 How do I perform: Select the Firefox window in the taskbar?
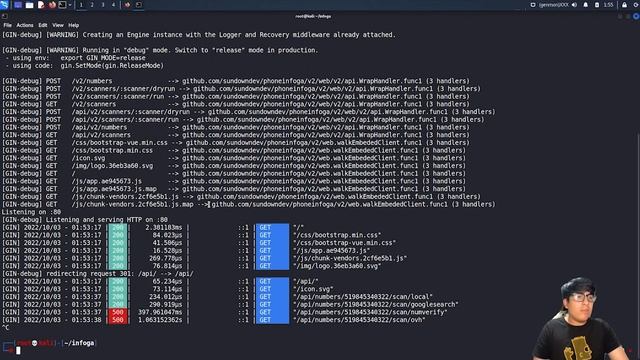(x=127, y=5)
